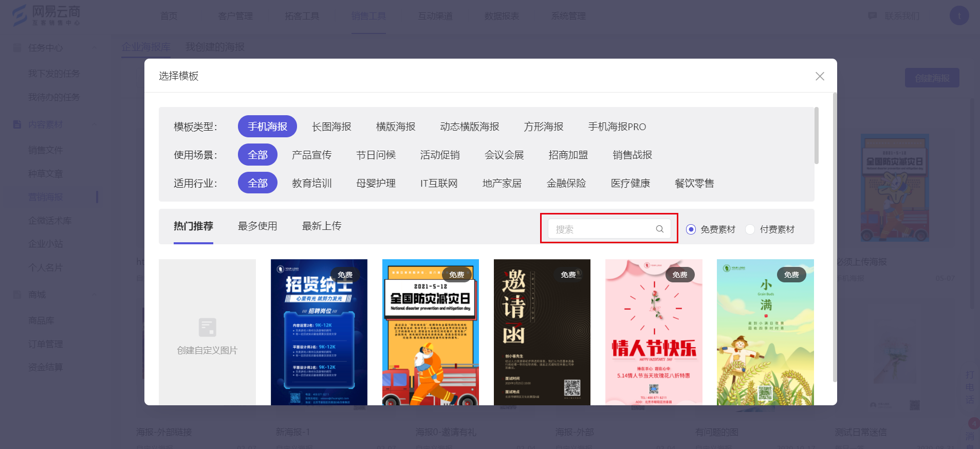This screenshot has height=449, width=980.
Task: Close the 选择模板 dialog with X
Action: click(820, 76)
